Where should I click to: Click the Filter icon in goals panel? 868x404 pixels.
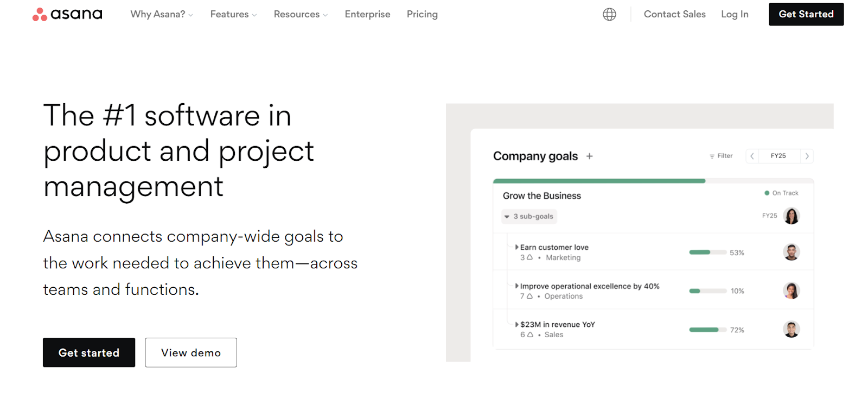[712, 156]
